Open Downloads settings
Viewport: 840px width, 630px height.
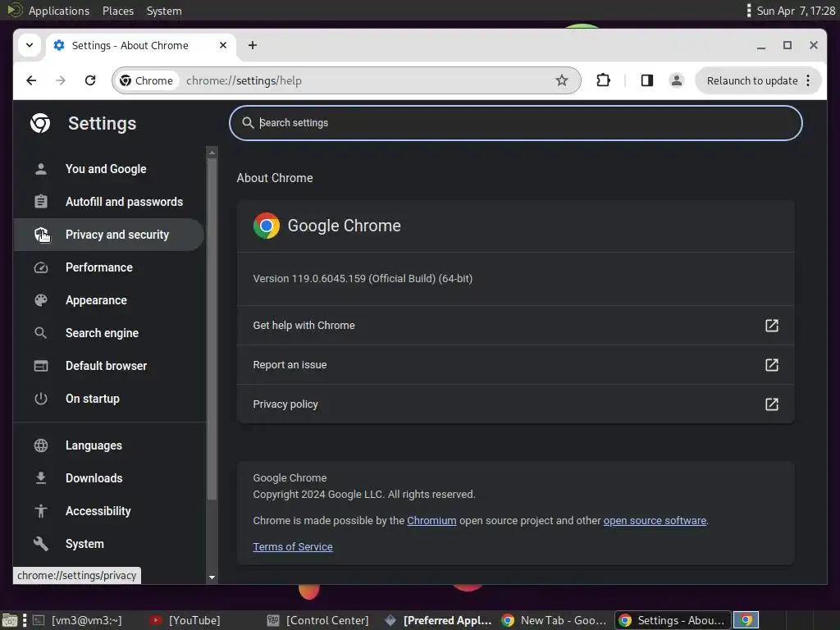109,478
